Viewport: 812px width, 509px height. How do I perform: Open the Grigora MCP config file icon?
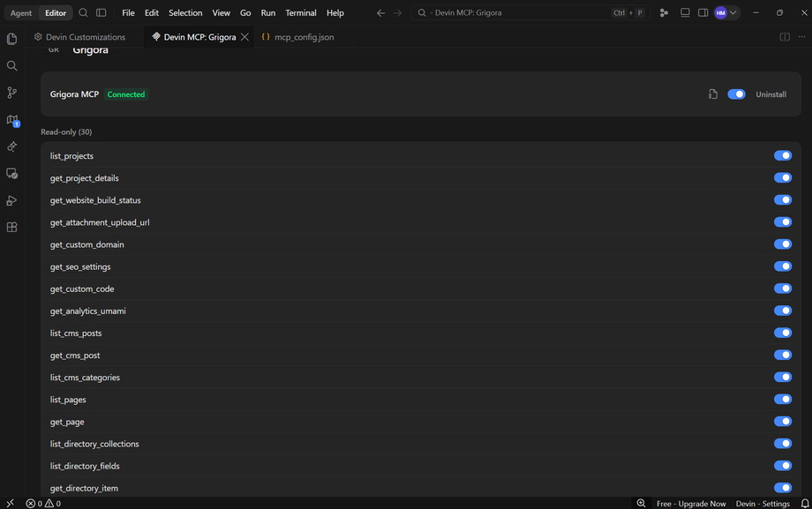click(713, 94)
